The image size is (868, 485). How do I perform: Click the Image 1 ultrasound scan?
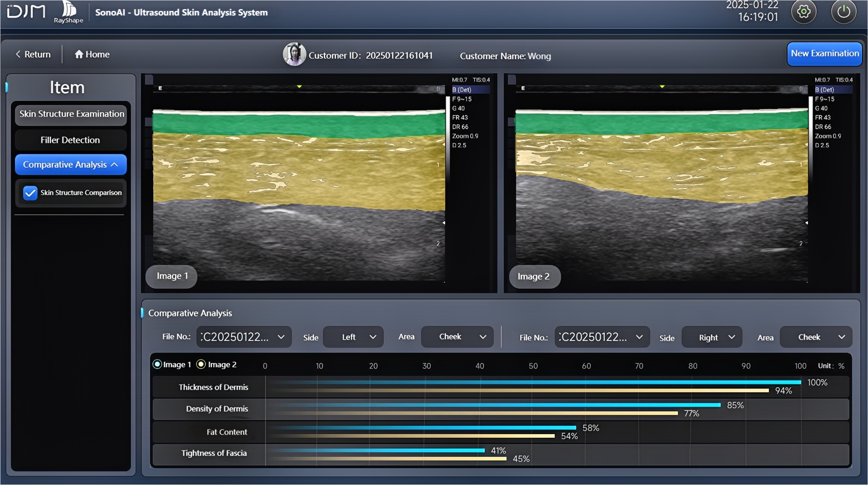pyautogui.click(x=298, y=191)
